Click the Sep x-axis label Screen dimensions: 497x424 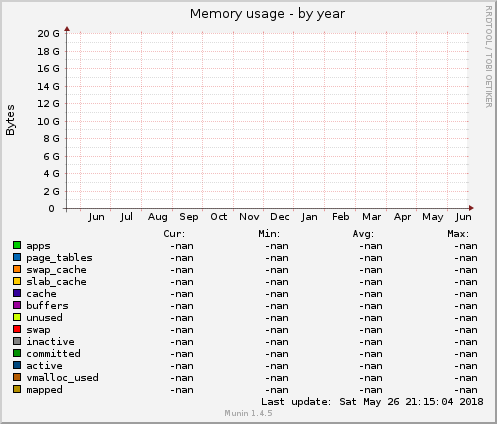[189, 217]
